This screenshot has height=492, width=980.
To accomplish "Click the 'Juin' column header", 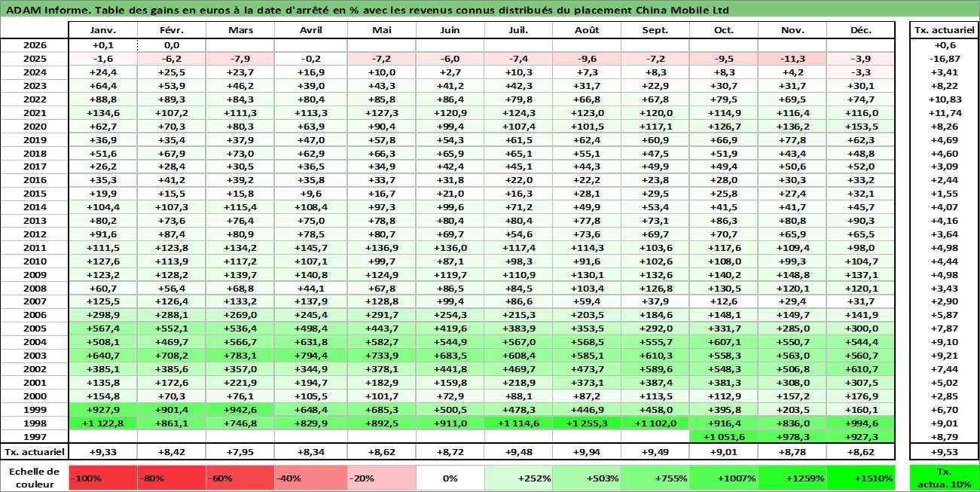I will (x=450, y=30).
